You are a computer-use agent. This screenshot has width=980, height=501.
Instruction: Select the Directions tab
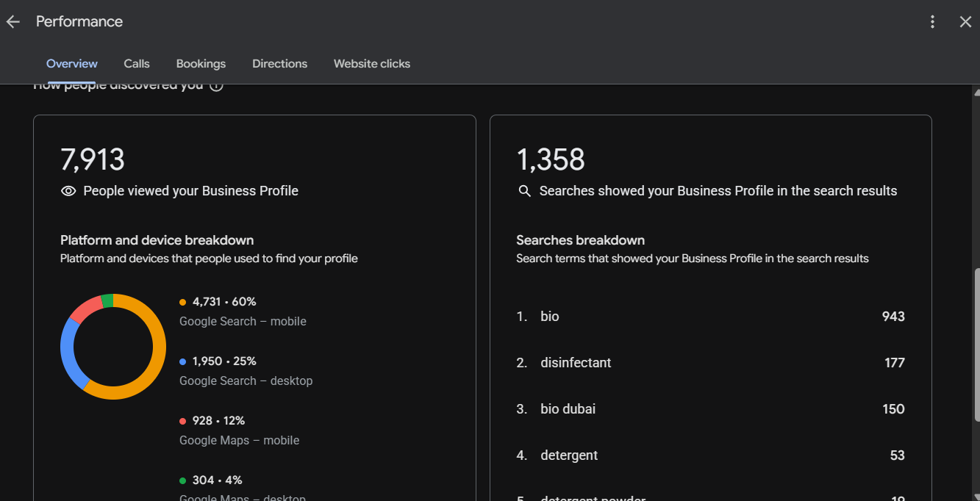pyautogui.click(x=279, y=64)
